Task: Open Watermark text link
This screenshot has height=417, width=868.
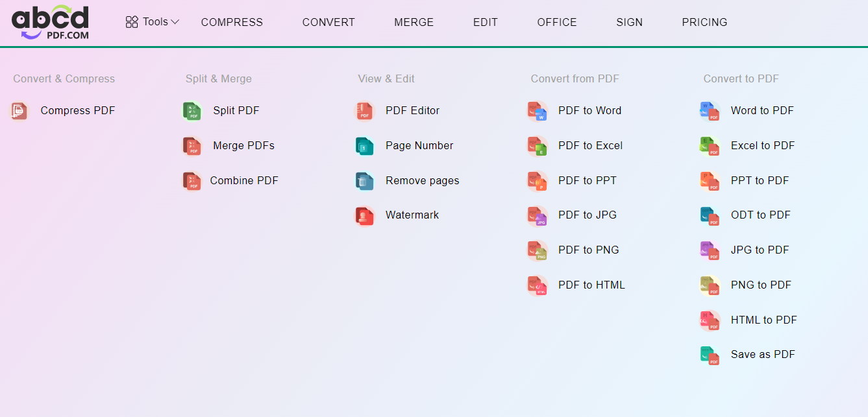Action: tap(412, 215)
